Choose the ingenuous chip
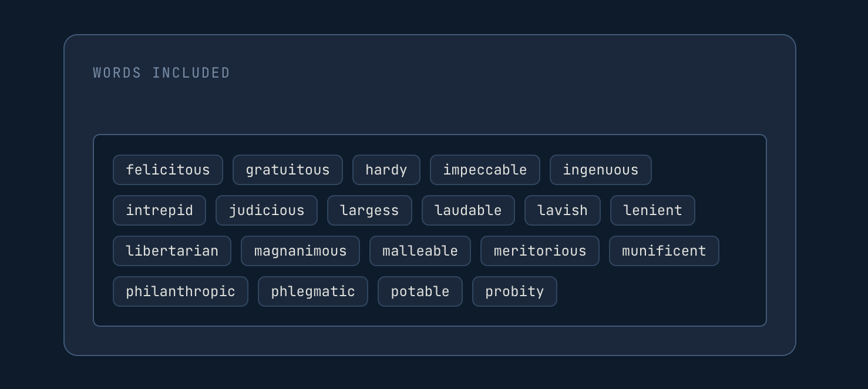The height and width of the screenshot is (389, 868). click(x=601, y=170)
